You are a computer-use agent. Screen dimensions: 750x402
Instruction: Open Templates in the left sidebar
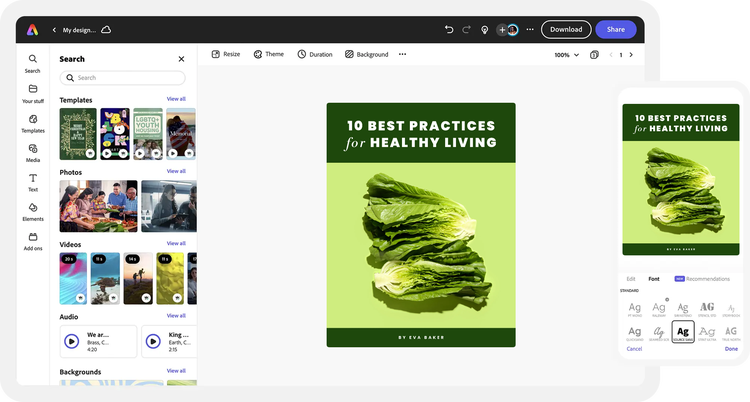point(33,123)
